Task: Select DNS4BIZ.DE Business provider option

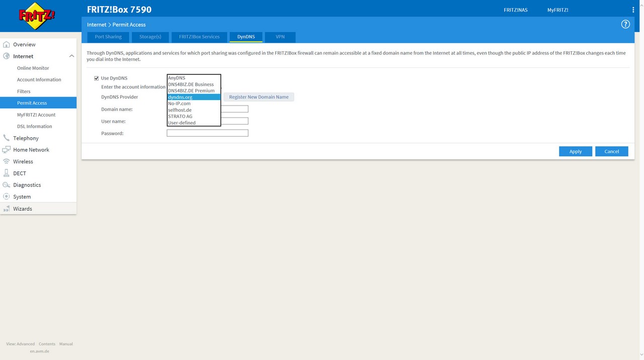Action: pyautogui.click(x=194, y=84)
